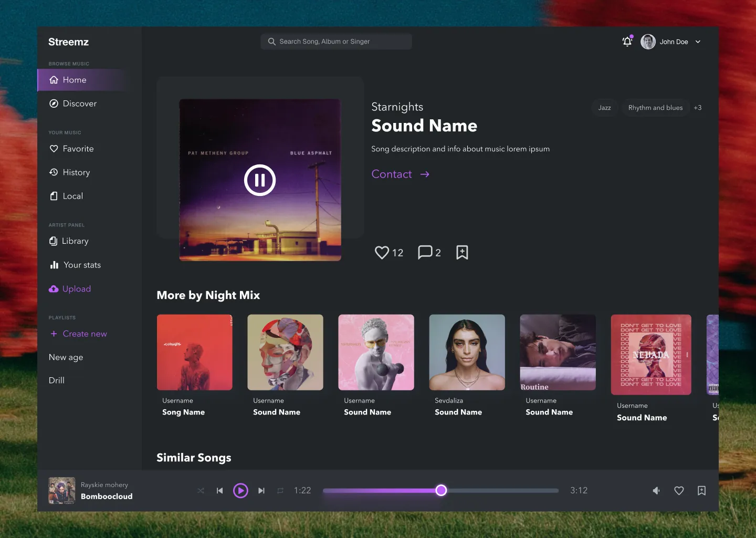Open the red Song Name album thumbnail

coord(195,353)
